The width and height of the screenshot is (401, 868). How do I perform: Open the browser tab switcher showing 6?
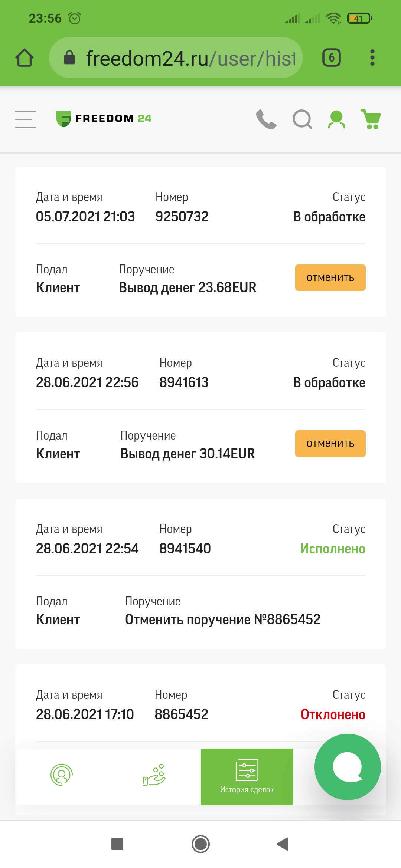[x=332, y=57]
